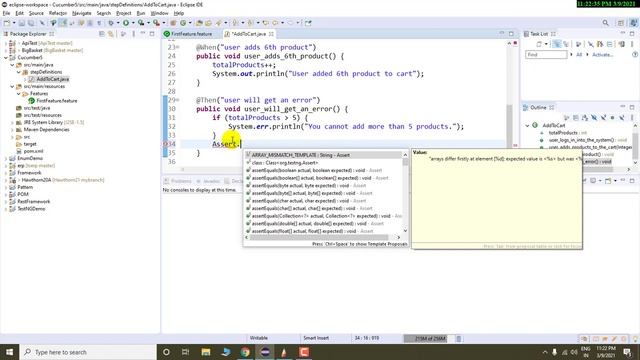Click the Open Type folder icon
The width and height of the screenshot is (640, 360).
pyautogui.click(x=199, y=23)
